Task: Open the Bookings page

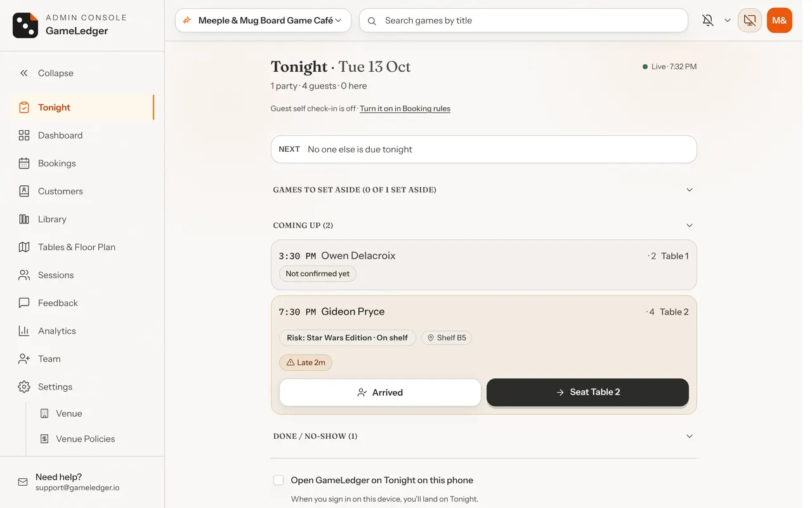Action: (x=82, y=163)
